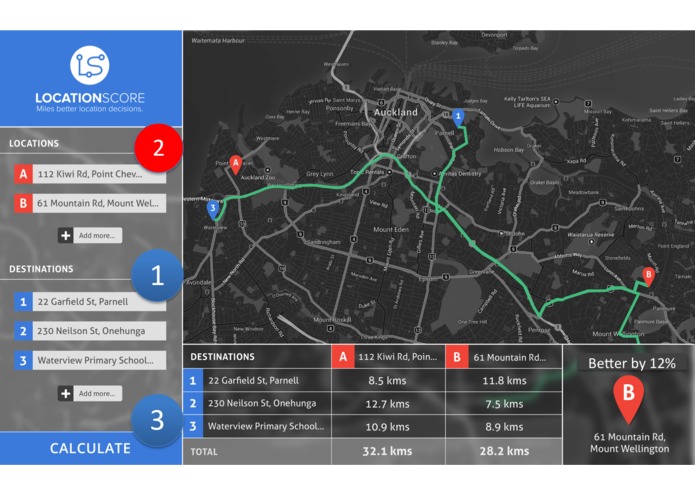
Task: Click Grey Lynn label on map
Action: (x=319, y=174)
